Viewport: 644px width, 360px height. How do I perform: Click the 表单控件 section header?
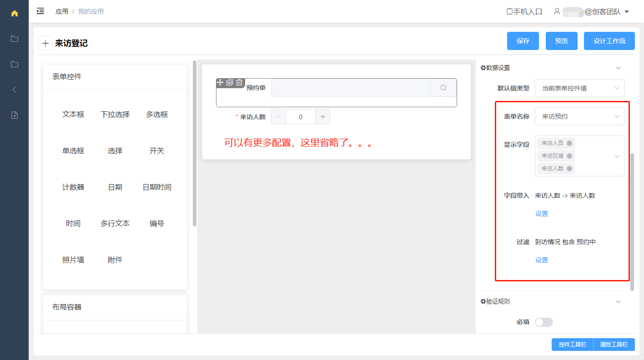[x=115, y=77]
